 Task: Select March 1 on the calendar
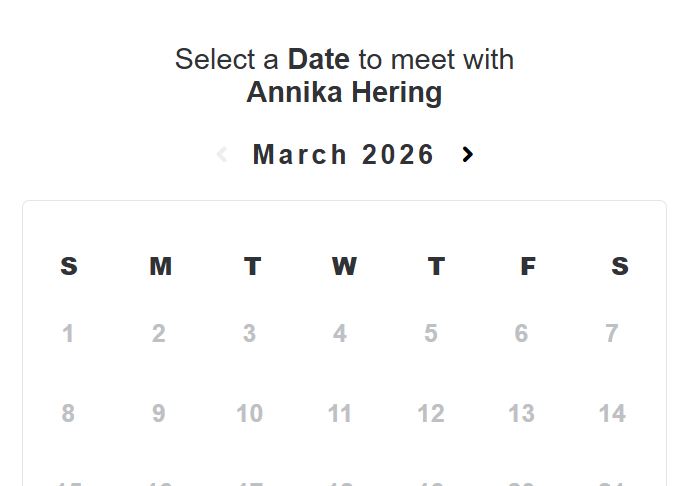pos(68,334)
